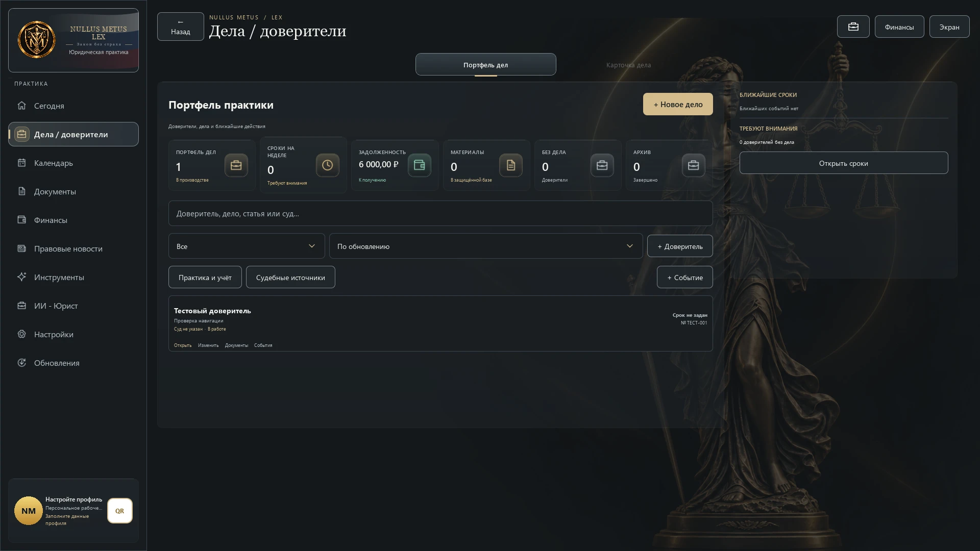
Task: Open ИИ - Юрист from sidebar icon
Action: 21,306
